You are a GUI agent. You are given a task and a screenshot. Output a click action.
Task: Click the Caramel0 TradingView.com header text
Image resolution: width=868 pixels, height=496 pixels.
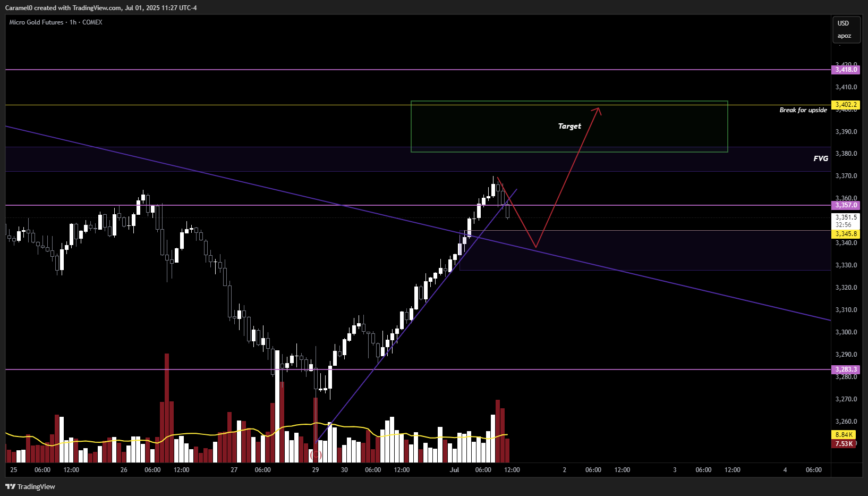101,8
